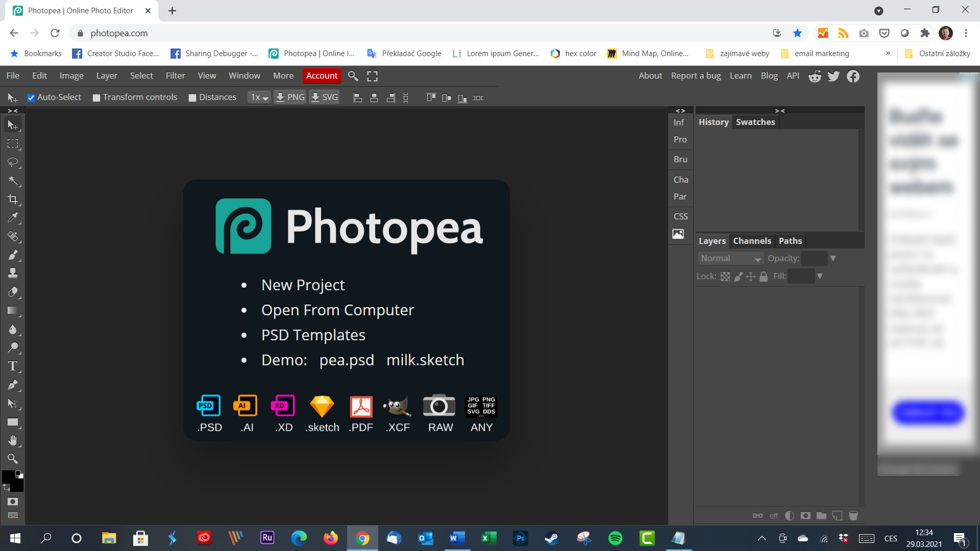Select the Clone Stamp tool

[x=13, y=273]
